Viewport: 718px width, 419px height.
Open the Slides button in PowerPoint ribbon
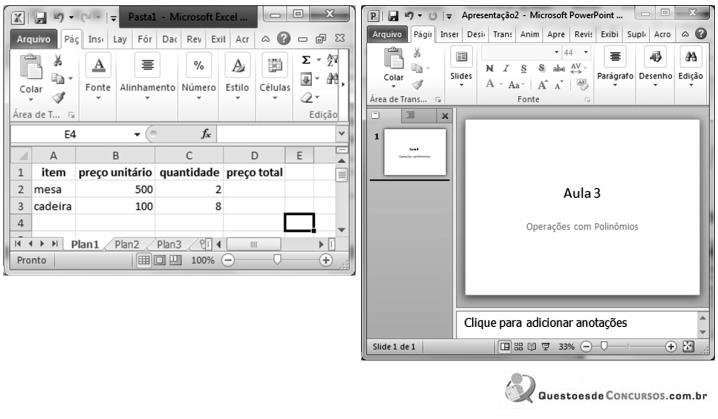461,69
